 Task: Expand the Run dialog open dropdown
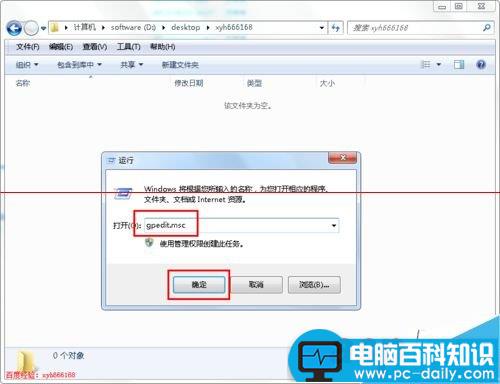334,226
